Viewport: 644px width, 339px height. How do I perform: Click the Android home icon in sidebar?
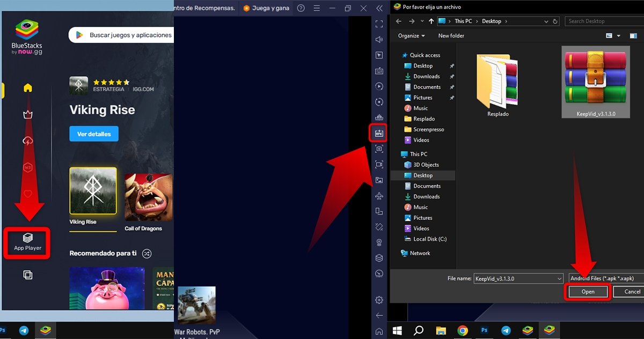(379, 331)
